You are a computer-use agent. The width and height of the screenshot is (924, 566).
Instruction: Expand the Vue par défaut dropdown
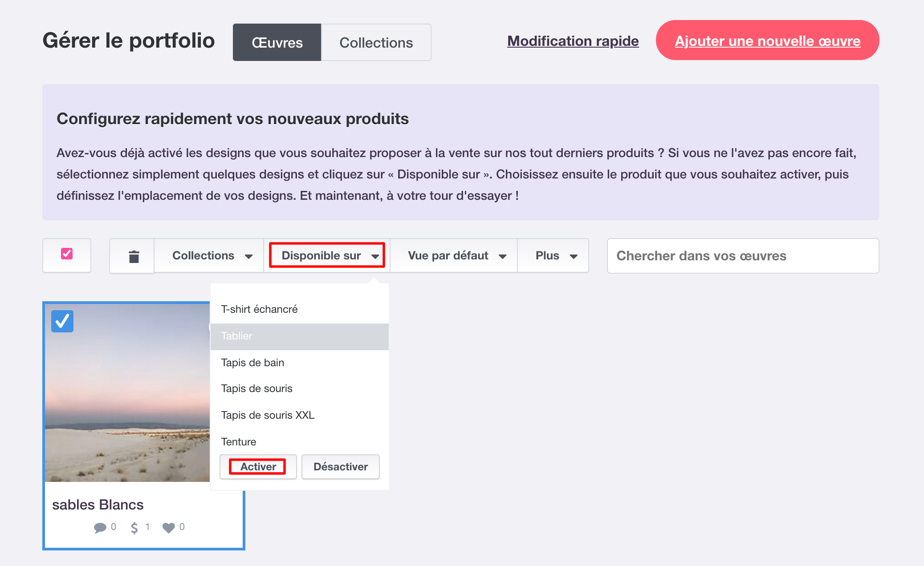click(453, 255)
